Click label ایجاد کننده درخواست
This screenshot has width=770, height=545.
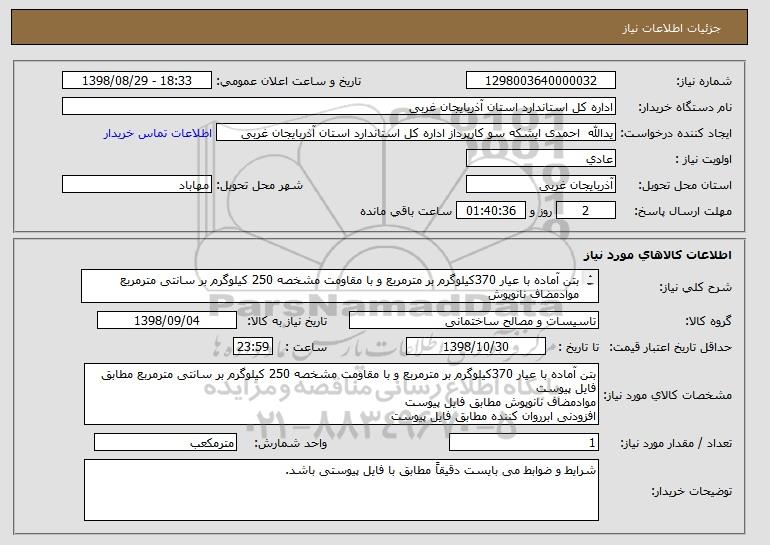(676, 134)
